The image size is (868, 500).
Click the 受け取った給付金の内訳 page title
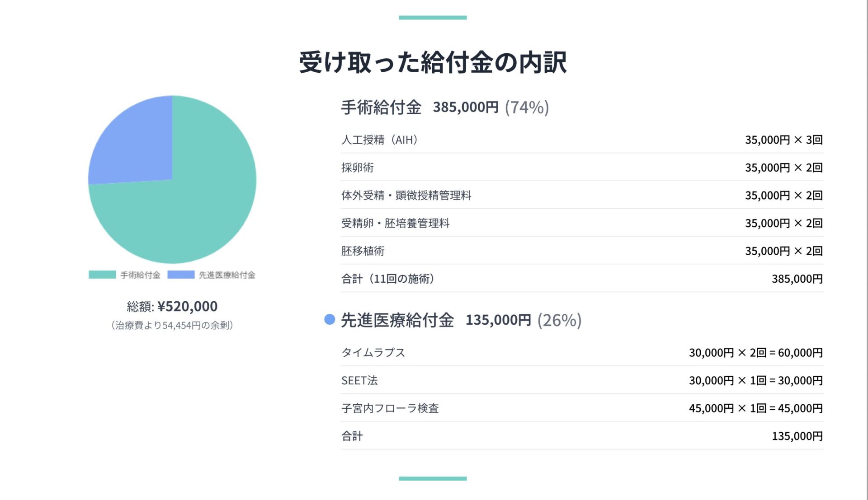click(433, 62)
